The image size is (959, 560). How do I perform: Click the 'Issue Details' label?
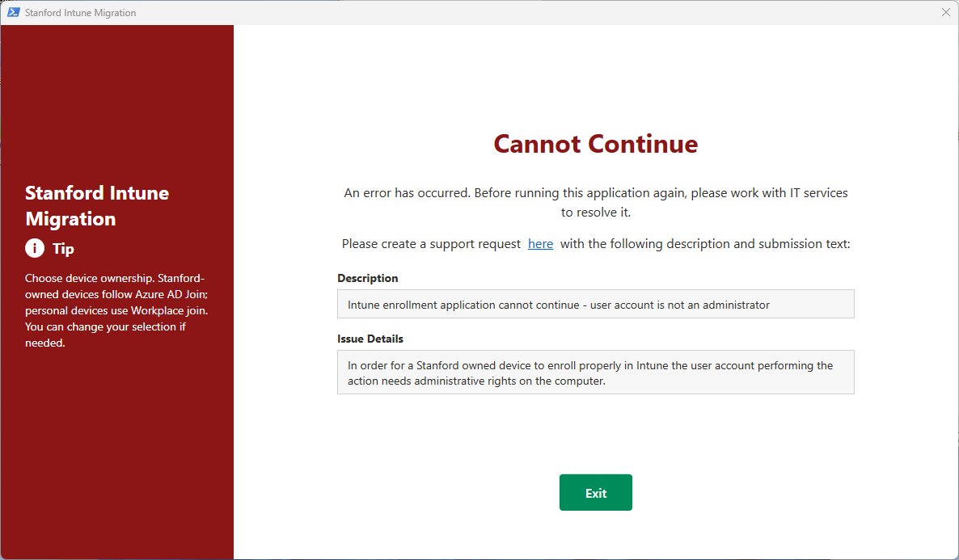pos(370,339)
